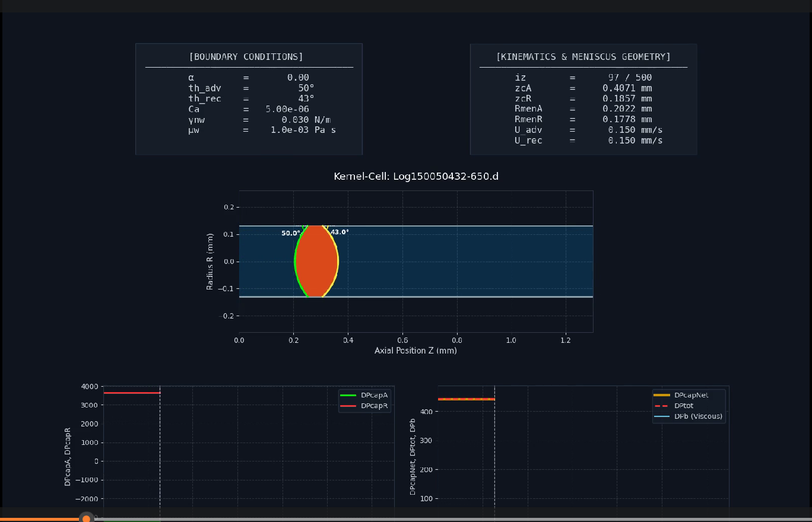812x522 pixels.
Task: Click the [BOUNDARY CONDITIONS] panel heading
Action: click(246, 57)
